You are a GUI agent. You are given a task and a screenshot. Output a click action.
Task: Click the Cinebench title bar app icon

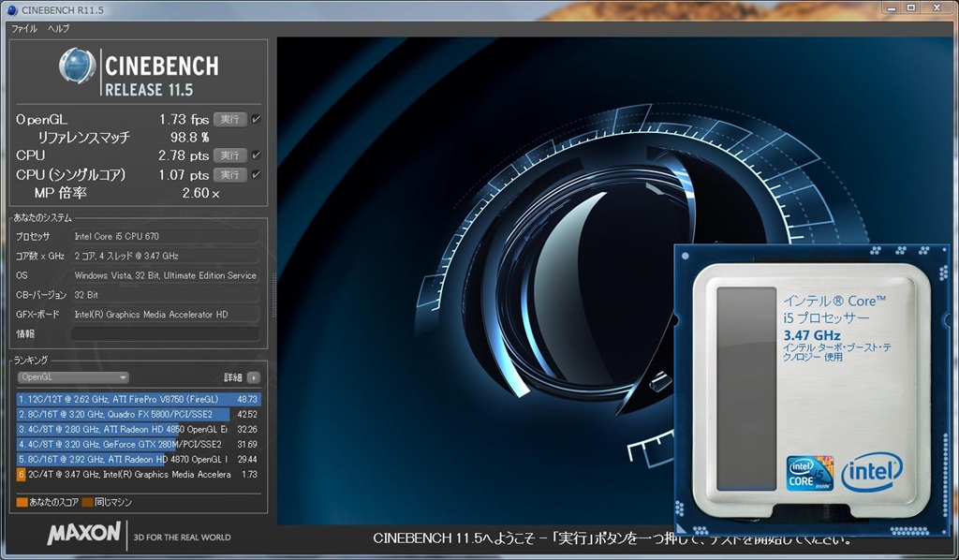10,9
